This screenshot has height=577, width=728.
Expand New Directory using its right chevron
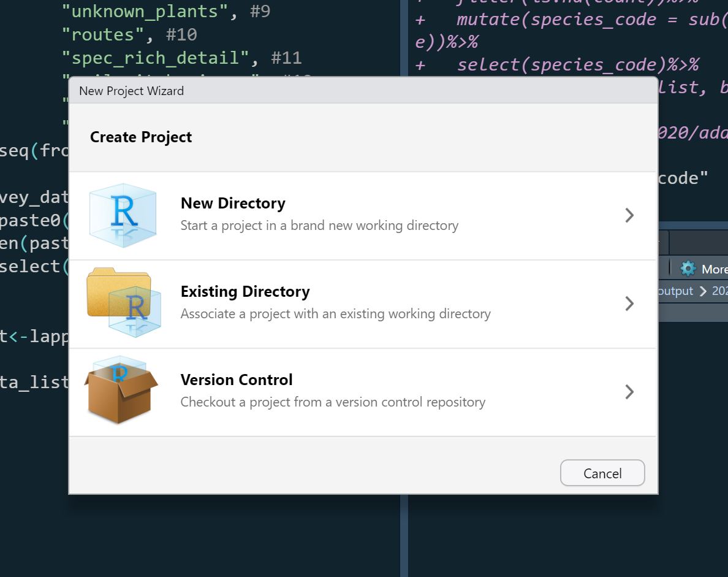coord(629,215)
